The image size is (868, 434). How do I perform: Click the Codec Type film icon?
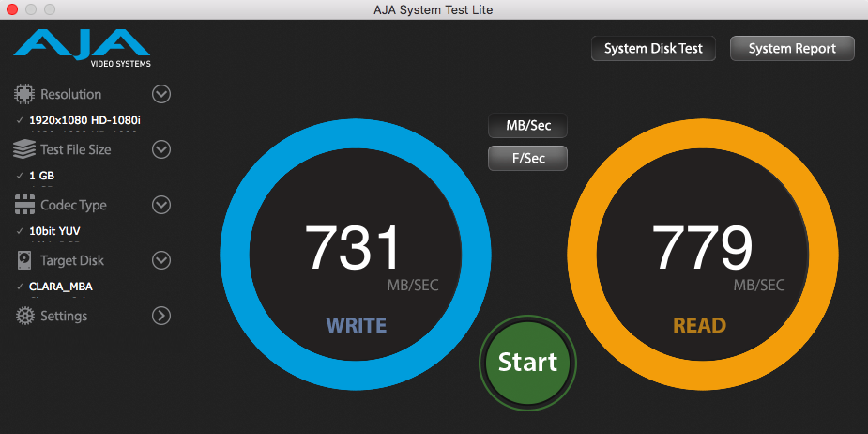point(23,205)
